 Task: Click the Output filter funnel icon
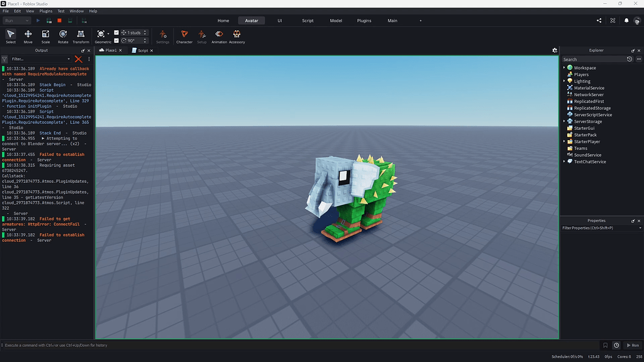pyautogui.click(x=4, y=59)
